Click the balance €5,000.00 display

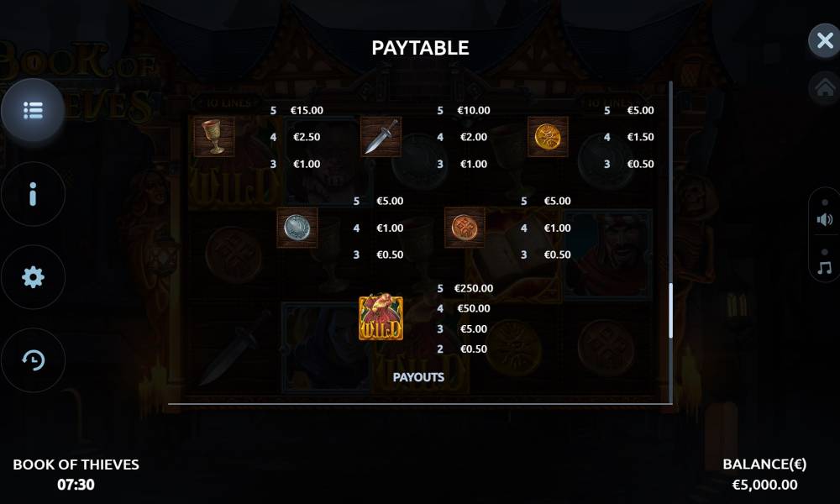point(764,485)
